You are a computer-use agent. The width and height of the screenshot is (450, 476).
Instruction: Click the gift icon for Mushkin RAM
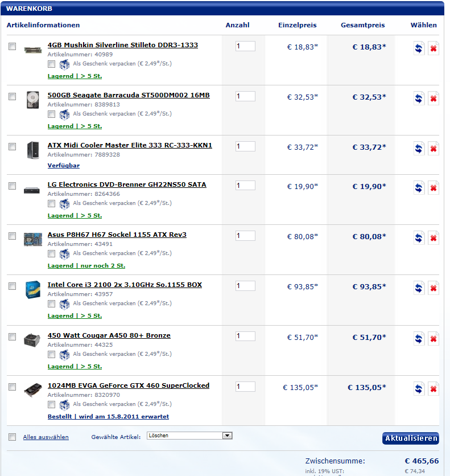64,64
